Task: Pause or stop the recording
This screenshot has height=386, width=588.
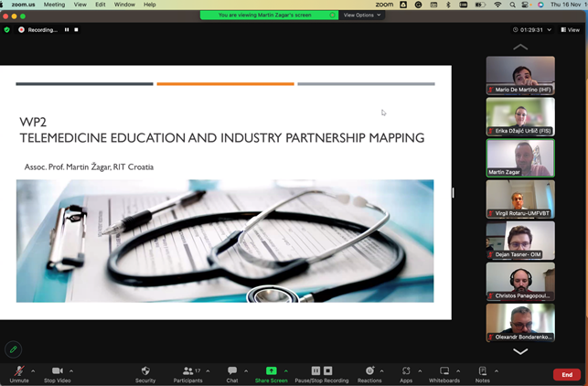Action: coord(322,371)
